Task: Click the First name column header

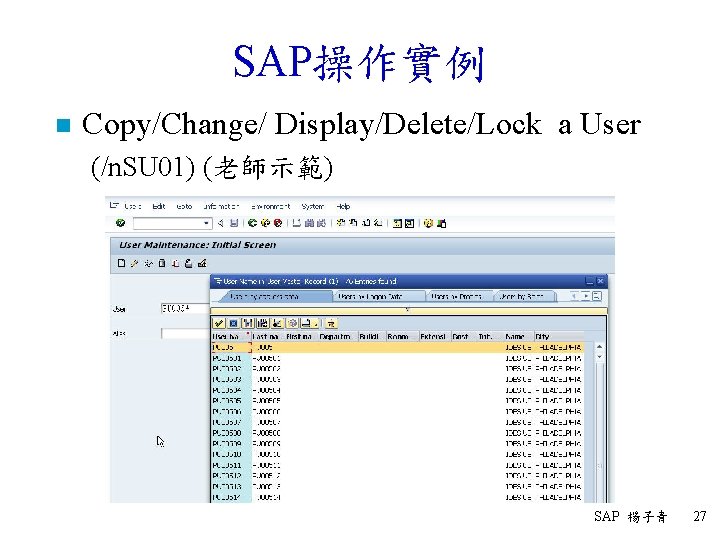Action: coord(301,337)
